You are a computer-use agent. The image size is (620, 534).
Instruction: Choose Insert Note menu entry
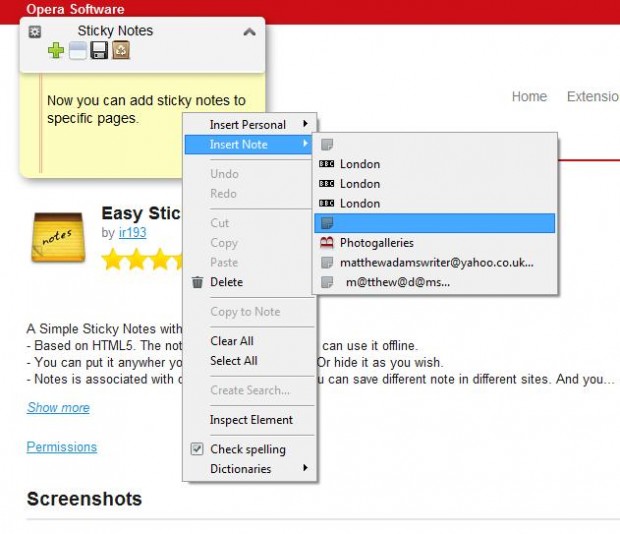[x=250, y=144]
